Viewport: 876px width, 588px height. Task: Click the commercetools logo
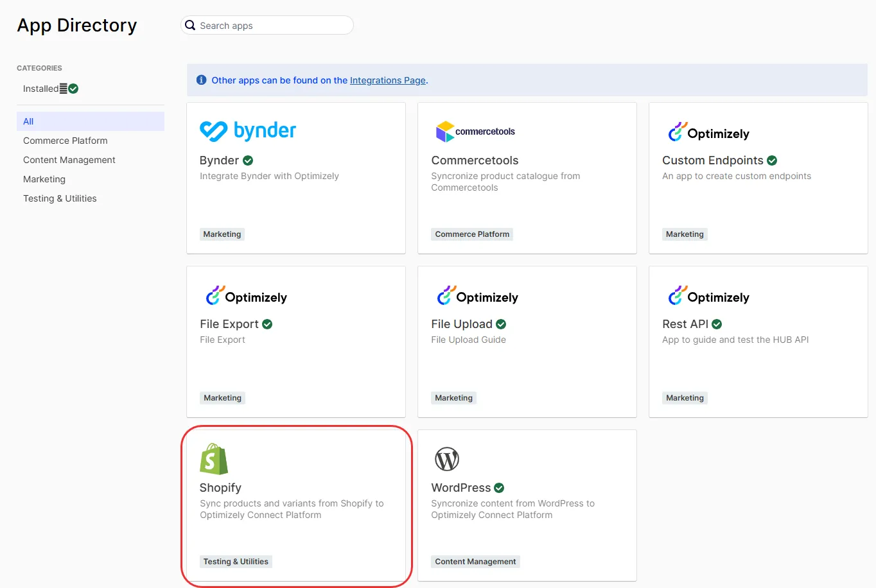[x=475, y=132]
